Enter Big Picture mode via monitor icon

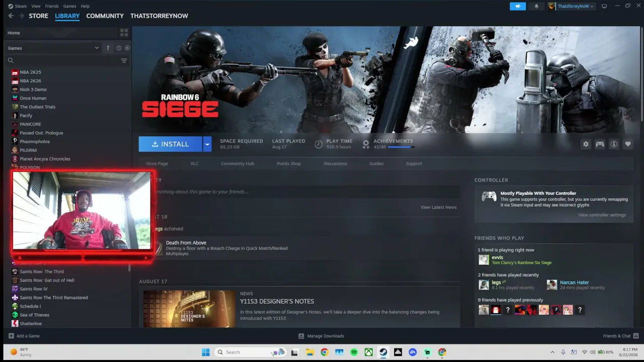coord(604,6)
